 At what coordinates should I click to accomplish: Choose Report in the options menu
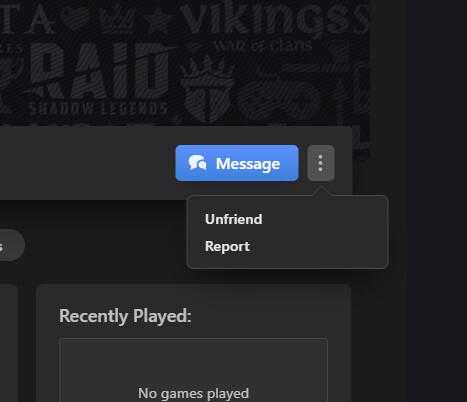pos(227,246)
